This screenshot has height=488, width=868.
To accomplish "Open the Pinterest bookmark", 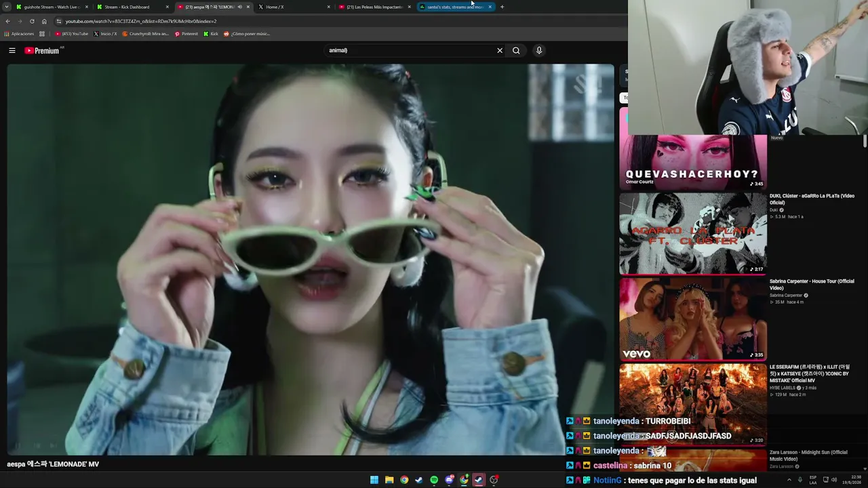I will point(186,34).
